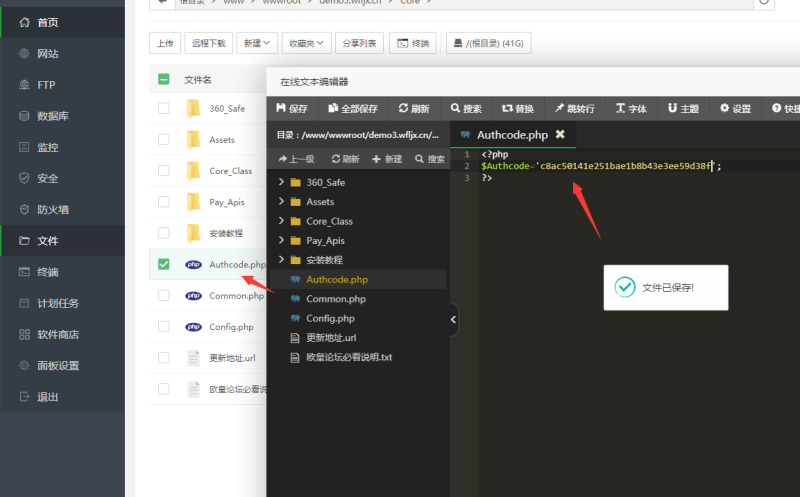Open Config.php in the editor tree
Image resolution: width=800 pixels, height=497 pixels.
(x=358, y=318)
